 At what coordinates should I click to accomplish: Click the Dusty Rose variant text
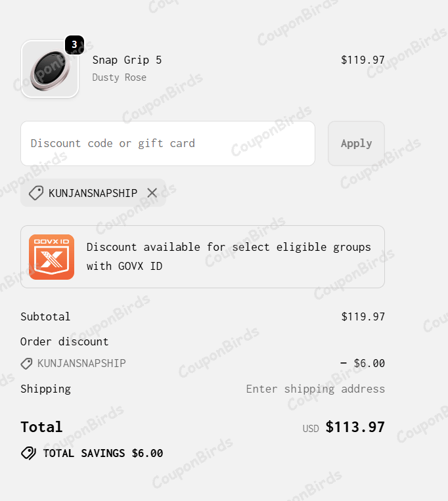[x=119, y=77]
